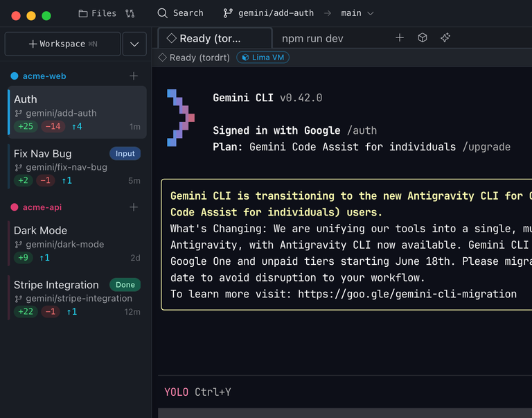Image resolution: width=532 pixels, height=418 pixels.
Task: Open the Fix Nav Bug workspace
Action: tap(78, 167)
